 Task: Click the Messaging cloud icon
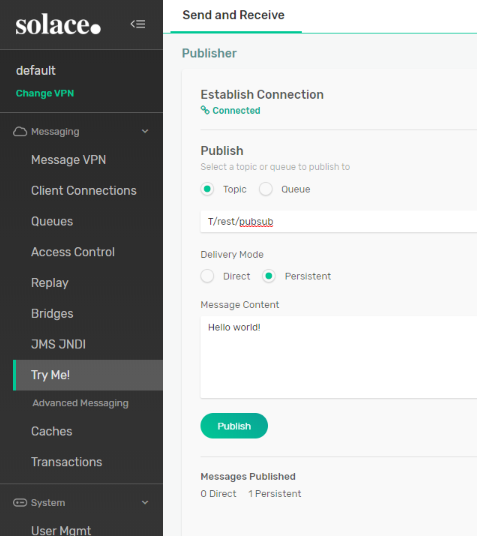pyautogui.click(x=20, y=132)
